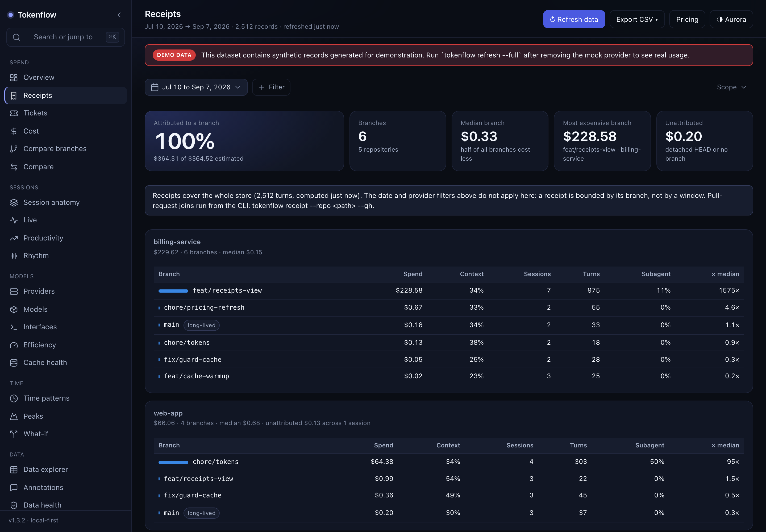Click the chore/pricing-refresh branch row
This screenshot has width=766, height=532.
(x=449, y=308)
